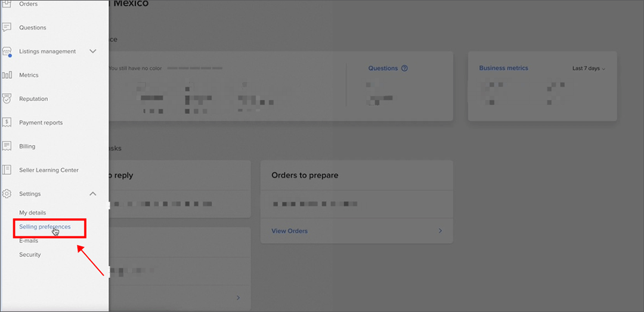The height and width of the screenshot is (312, 644).
Task: Click the Listings management storefront icon
Action: [x=7, y=51]
